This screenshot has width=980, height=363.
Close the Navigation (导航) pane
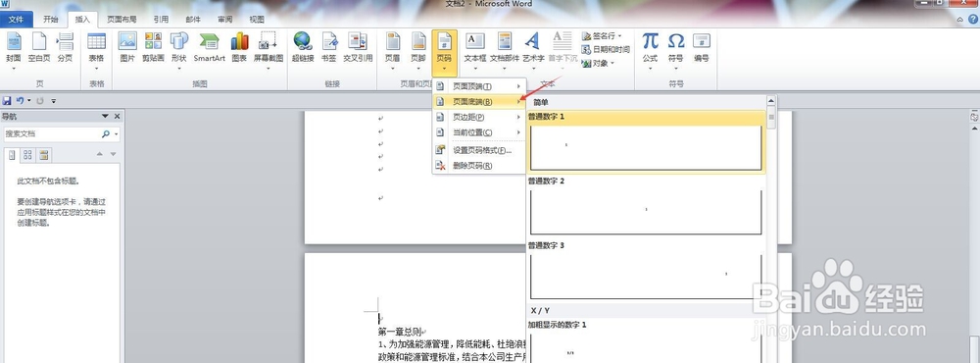pos(117,117)
